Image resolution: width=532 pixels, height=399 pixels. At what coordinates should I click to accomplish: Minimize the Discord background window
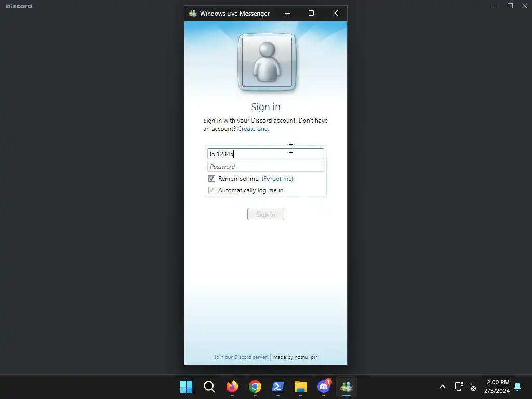(x=496, y=6)
